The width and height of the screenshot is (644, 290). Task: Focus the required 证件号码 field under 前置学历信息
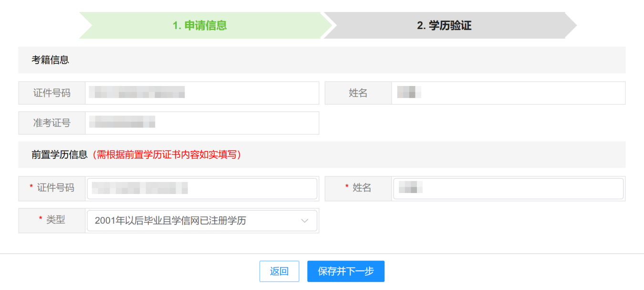point(200,188)
